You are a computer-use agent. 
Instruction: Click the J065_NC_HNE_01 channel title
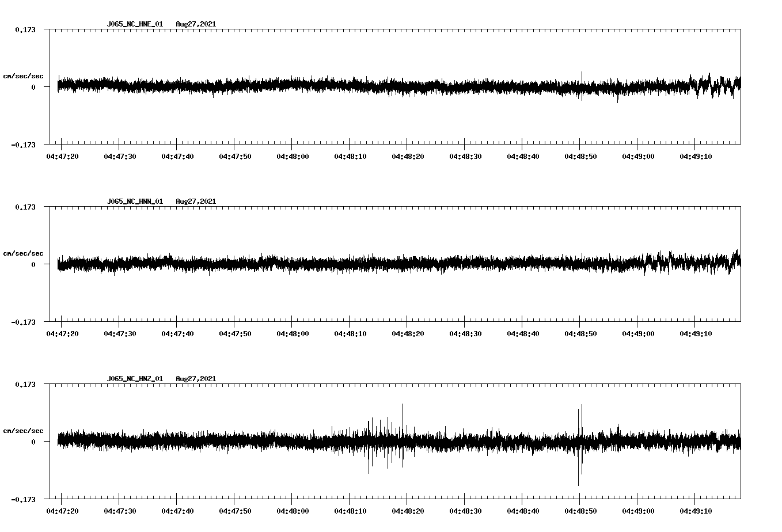pos(135,24)
